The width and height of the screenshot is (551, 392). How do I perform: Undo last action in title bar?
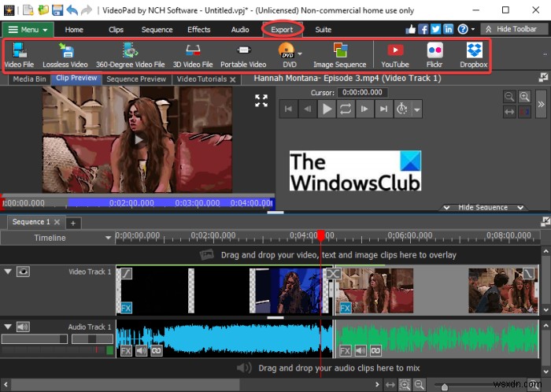tap(72, 9)
